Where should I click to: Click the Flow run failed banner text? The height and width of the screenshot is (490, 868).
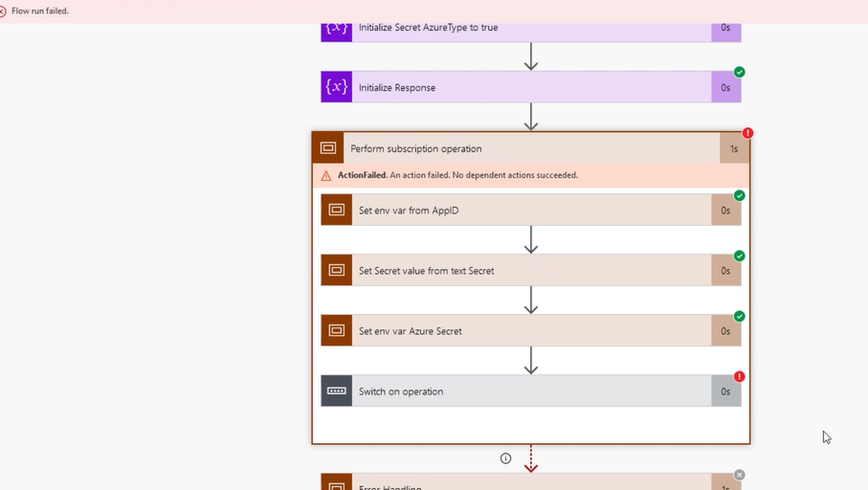pos(40,11)
